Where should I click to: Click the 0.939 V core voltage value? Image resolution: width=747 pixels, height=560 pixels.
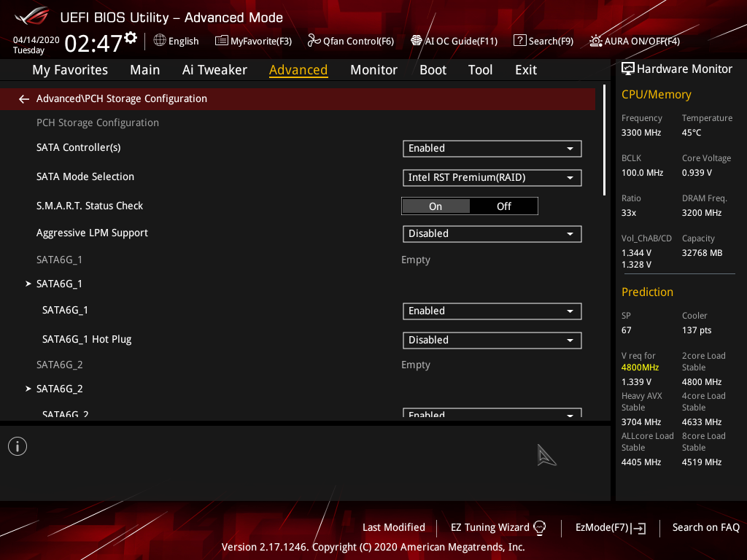(x=697, y=172)
